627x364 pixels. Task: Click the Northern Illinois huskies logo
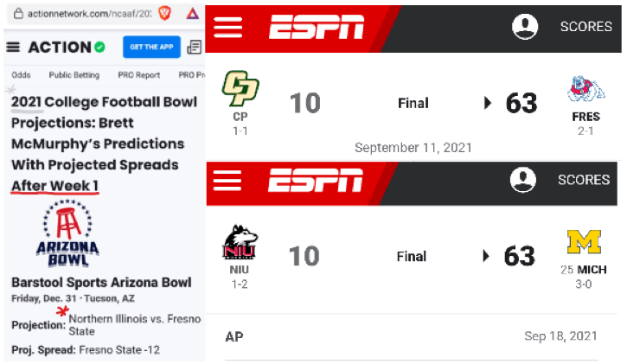click(240, 242)
